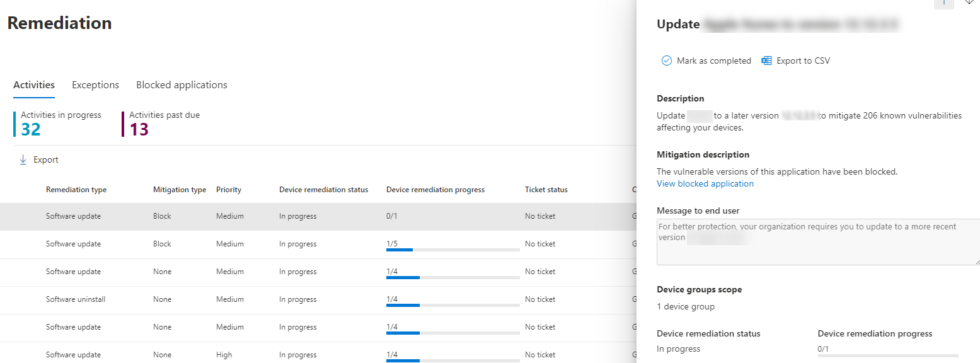Click the Activities past due count 13

click(x=139, y=129)
